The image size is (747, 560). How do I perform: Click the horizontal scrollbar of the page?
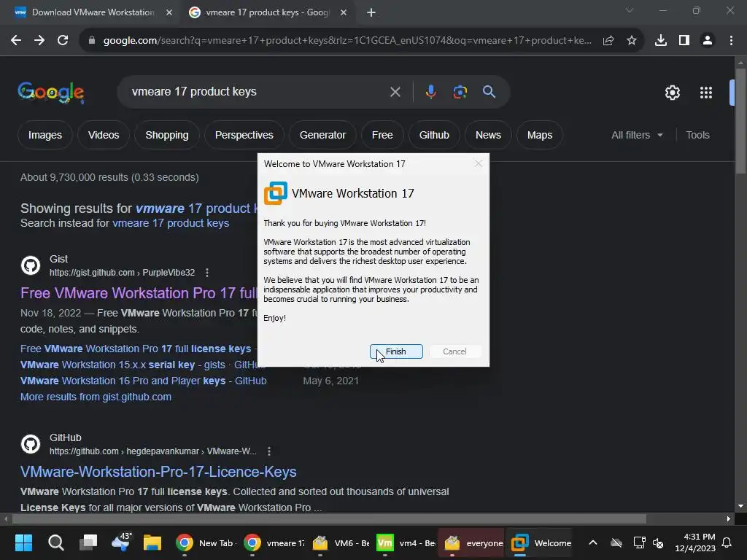(329, 518)
